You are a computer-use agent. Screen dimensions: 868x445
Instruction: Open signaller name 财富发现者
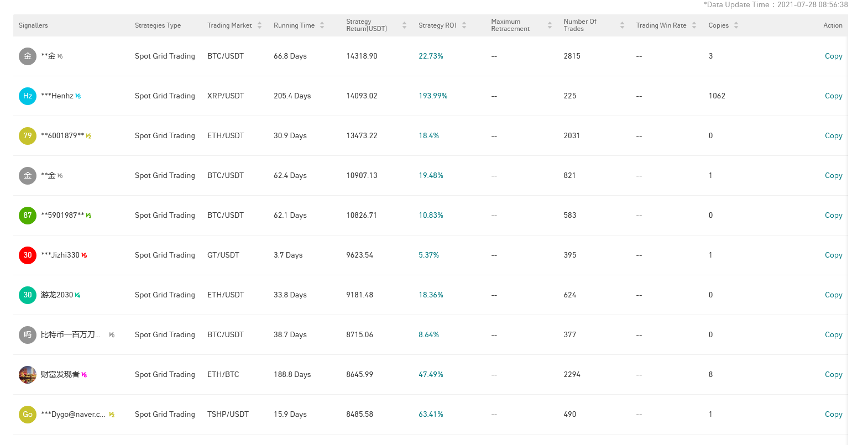point(60,375)
